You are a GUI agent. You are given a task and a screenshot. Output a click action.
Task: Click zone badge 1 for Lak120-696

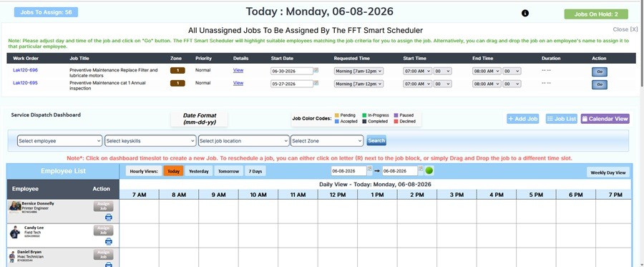tap(177, 70)
